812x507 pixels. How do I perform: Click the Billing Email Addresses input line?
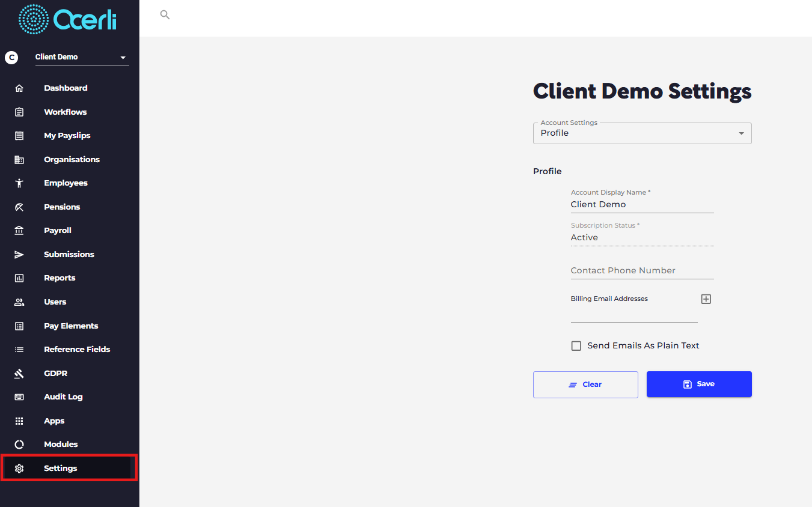tap(634, 315)
